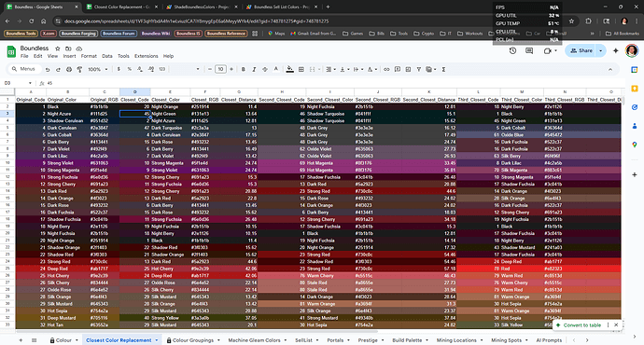Click the Meet video camera icon

[547, 51]
